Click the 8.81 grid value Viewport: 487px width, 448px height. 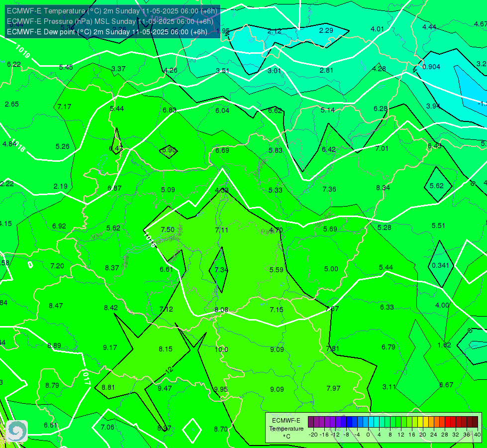pyautogui.click(x=108, y=387)
